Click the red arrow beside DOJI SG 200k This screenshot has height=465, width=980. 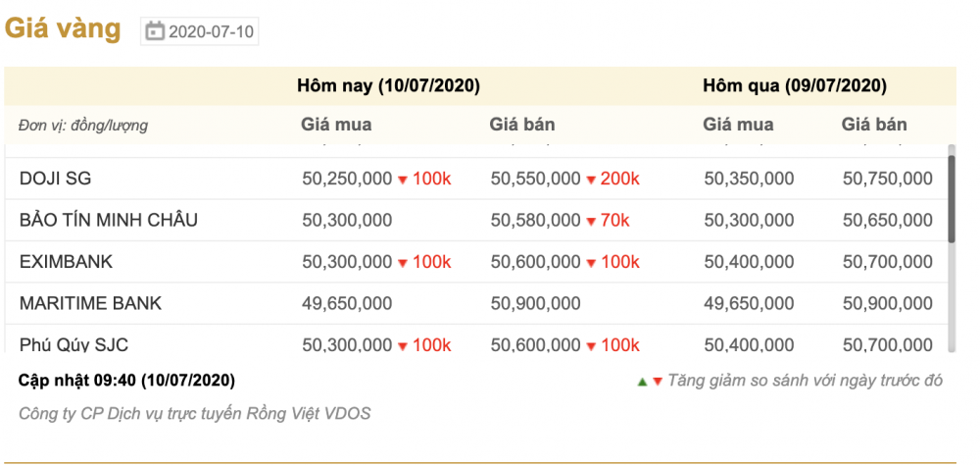tap(591, 181)
